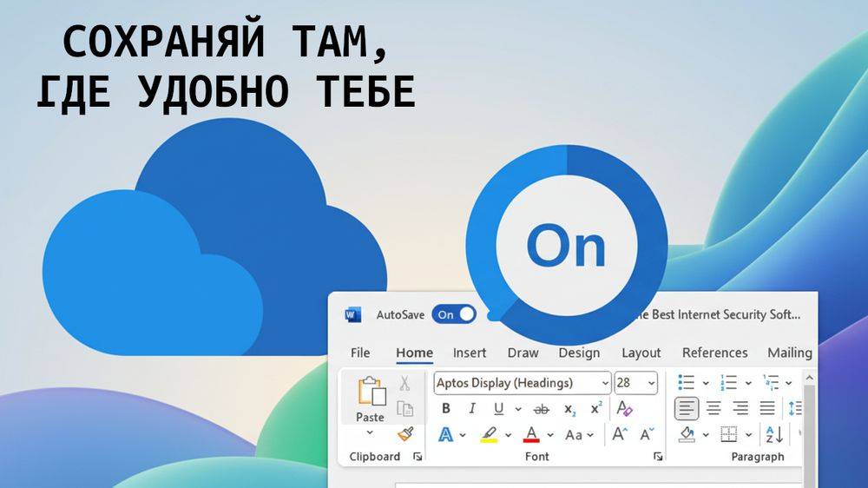Click the ribbon scroll-up arrow
The image size is (868, 488).
click(x=809, y=378)
